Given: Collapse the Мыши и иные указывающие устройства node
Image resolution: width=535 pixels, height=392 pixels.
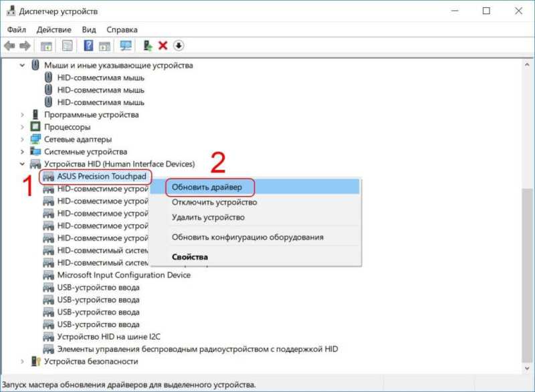Looking at the screenshot, I should coord(22,65).
